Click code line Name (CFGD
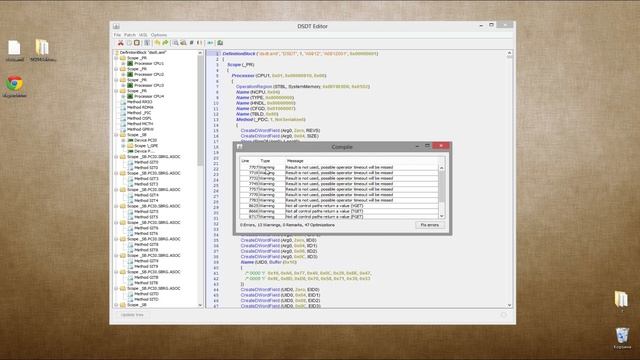640x360 pixels. 265,109
